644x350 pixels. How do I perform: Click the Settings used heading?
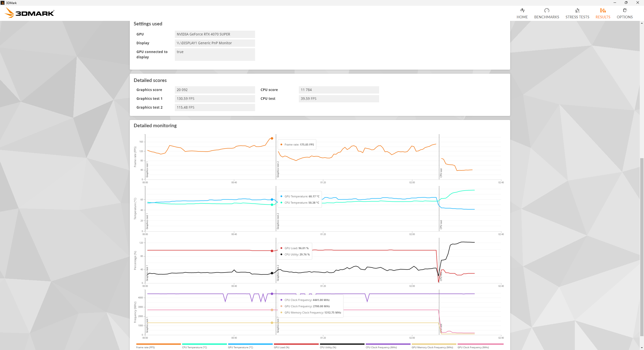148,24
